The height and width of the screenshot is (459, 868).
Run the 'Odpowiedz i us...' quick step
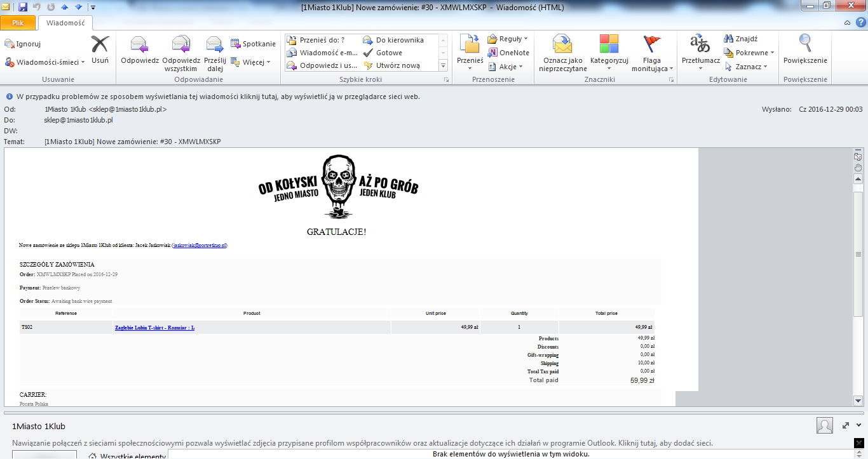click(x=323, y=65)
